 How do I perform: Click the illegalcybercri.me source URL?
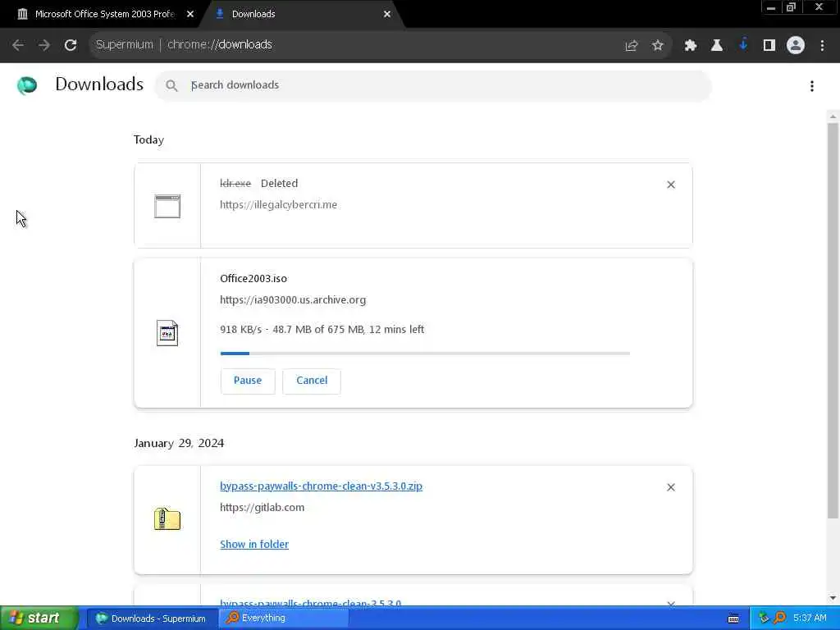click(x=279, y=204)
